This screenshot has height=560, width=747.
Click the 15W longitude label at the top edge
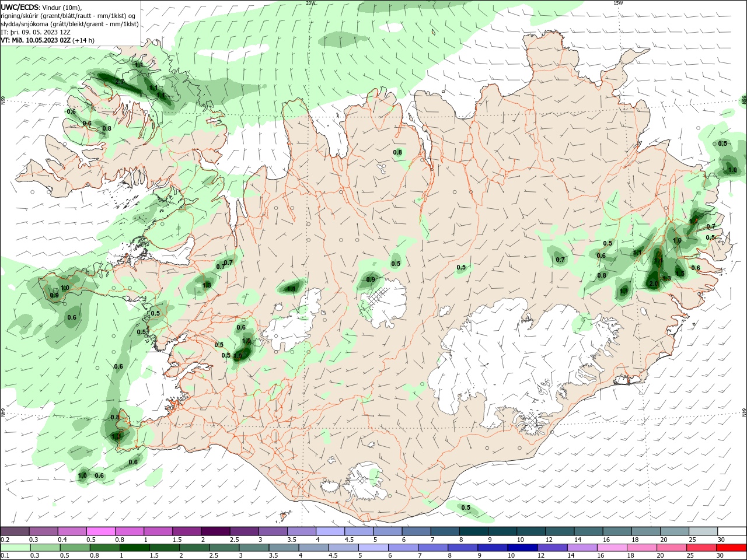617,3
